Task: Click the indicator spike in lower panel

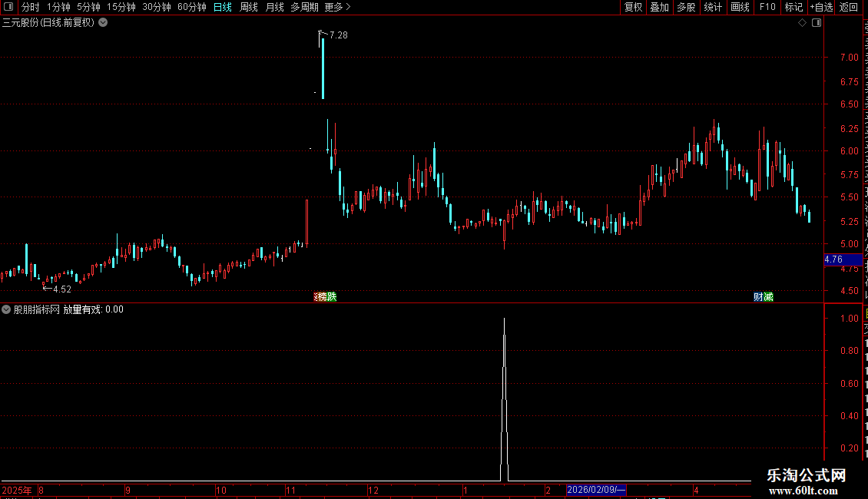Action: point(505,399)
